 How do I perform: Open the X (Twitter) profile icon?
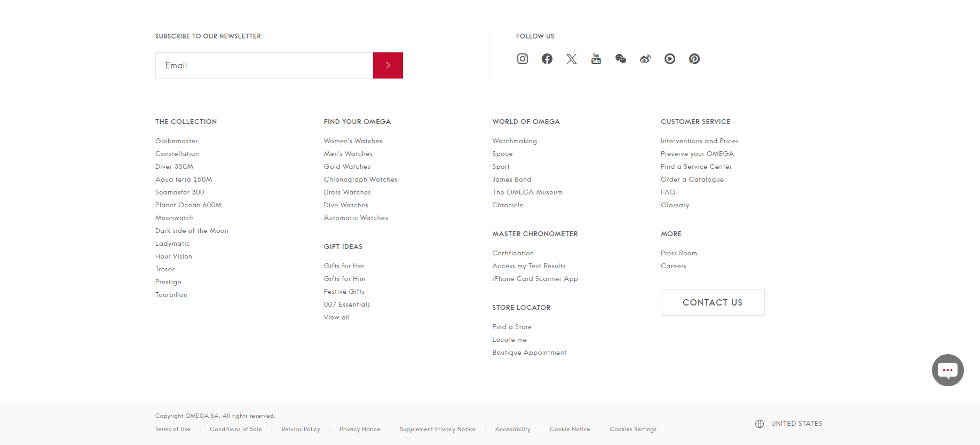[x=572, y=59]
